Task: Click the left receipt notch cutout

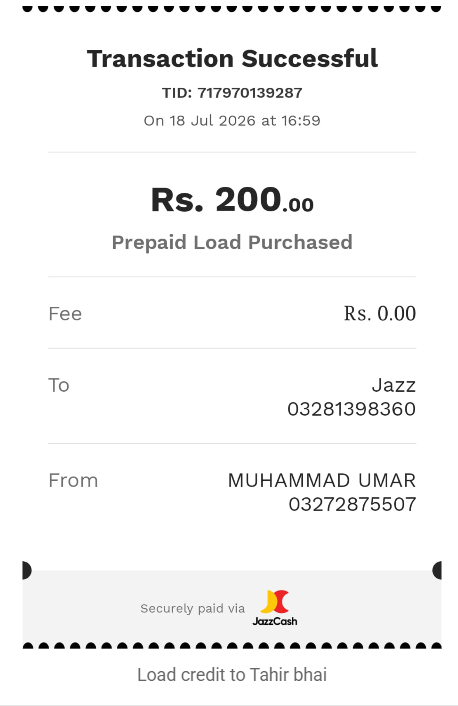Action: (x=27, y=570)
